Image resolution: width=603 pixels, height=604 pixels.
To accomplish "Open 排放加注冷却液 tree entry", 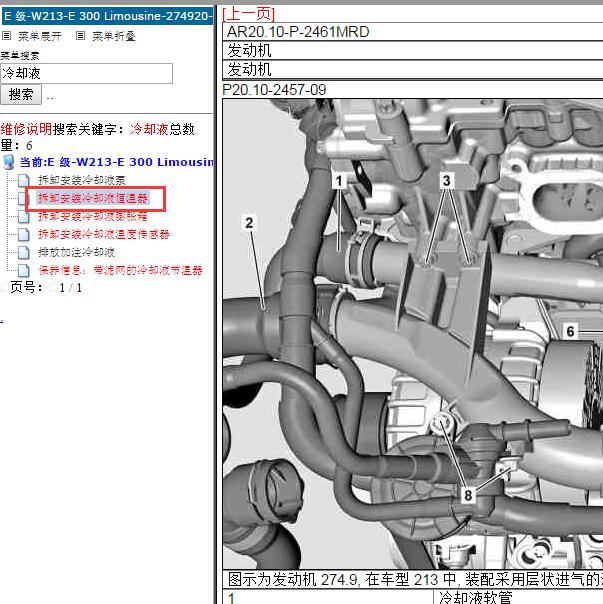I will pyautogui.click(x=76, y=252).
